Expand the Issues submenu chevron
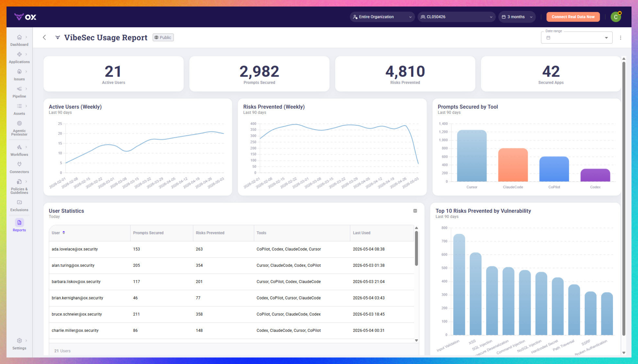638x364 pixels. (x=26, y=72)
